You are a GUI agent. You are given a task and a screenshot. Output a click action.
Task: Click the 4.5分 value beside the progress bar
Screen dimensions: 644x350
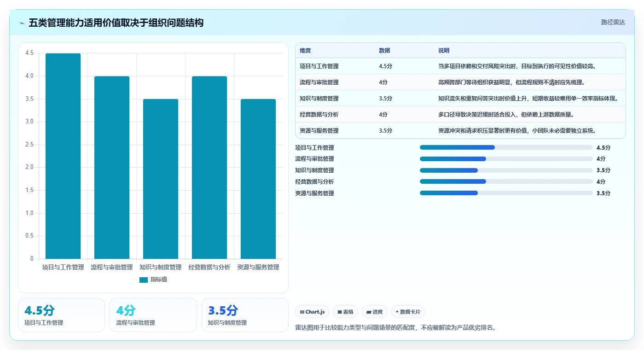coord(603,148)
